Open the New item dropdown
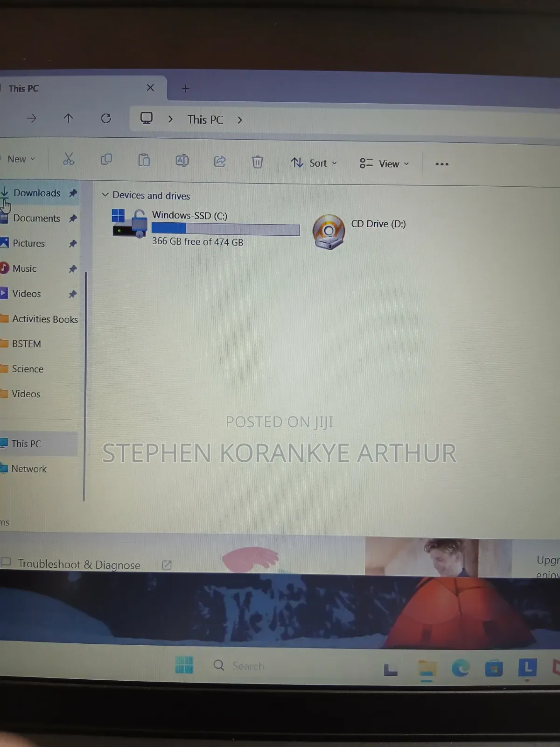 pos(21,159)
